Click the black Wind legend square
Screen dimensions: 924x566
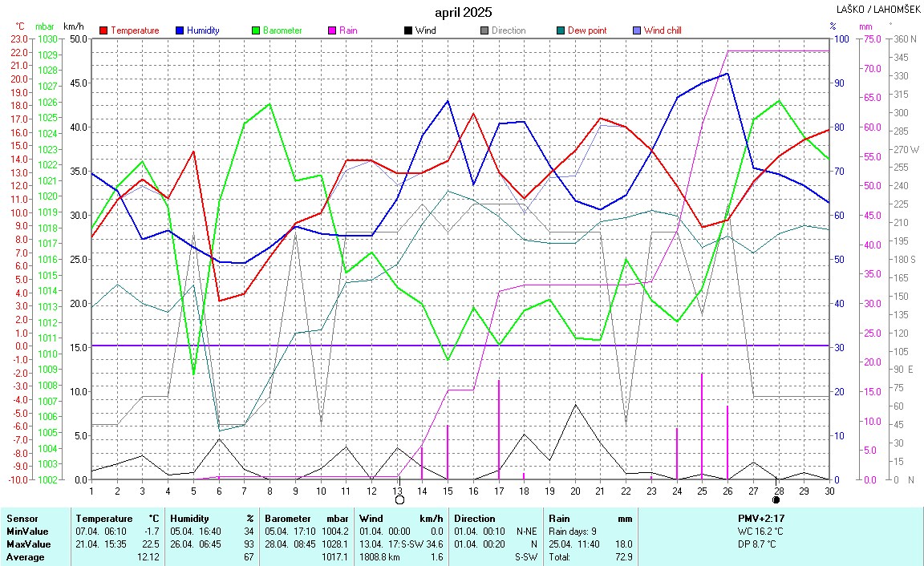pos(408,30)
